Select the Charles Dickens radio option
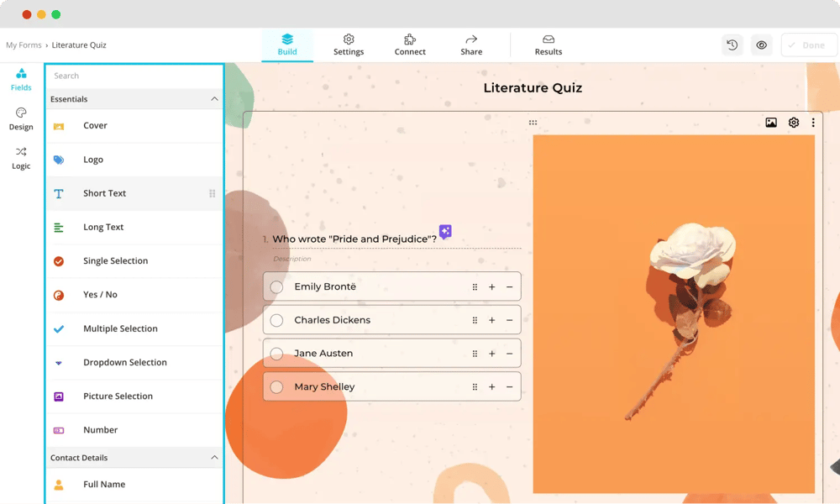Image resolution: width=840 pixels, height=504 pixels. tap(276, 320)
